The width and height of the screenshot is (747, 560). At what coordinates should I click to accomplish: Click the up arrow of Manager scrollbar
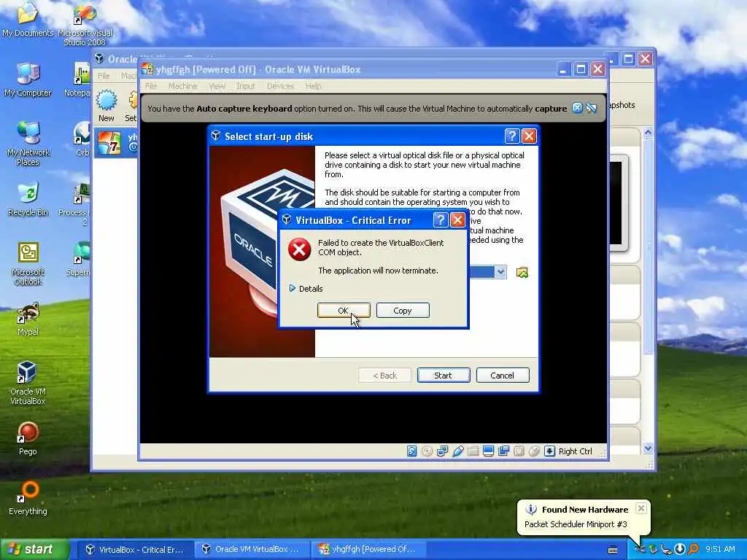pyautogui.click(x=648, y=133)
